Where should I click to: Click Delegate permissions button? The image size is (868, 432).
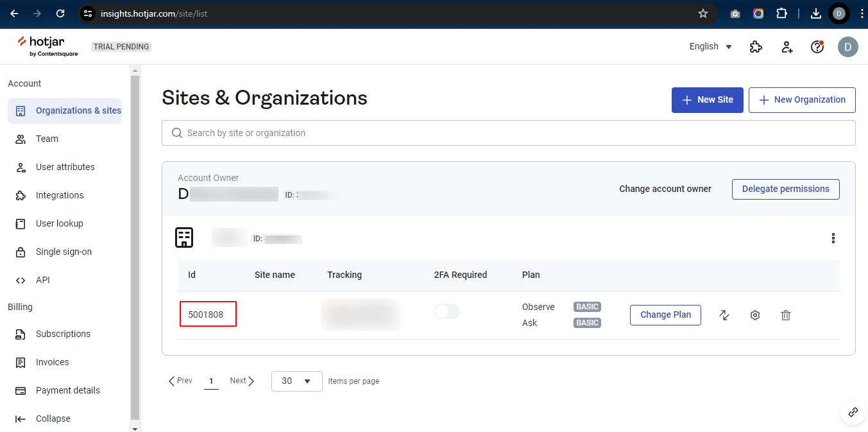[786, 189]
